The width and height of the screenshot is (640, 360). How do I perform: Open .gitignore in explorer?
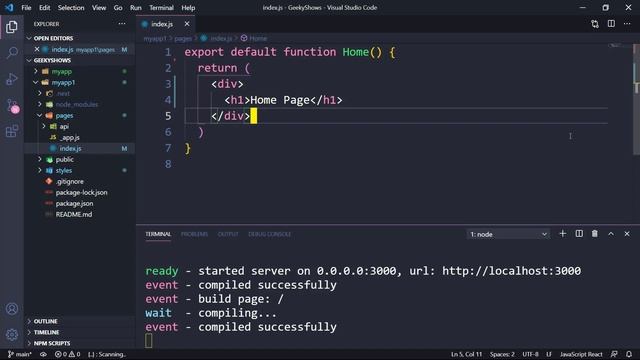[x=69, y=182]
